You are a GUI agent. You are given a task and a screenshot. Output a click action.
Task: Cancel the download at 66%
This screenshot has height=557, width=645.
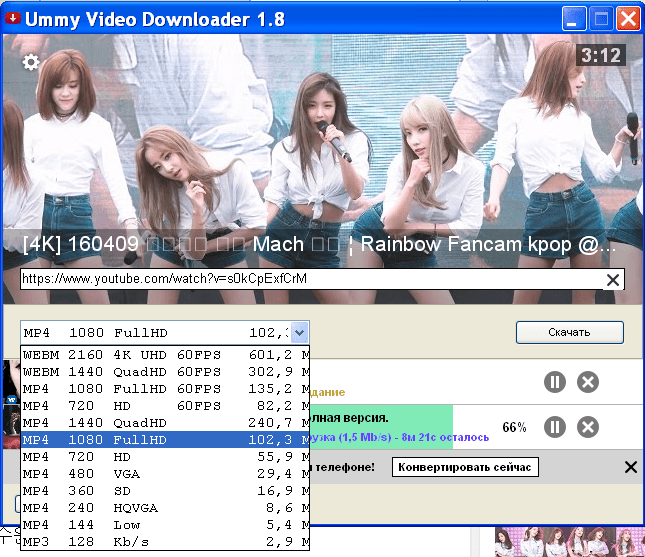click(x=588, y=427)
